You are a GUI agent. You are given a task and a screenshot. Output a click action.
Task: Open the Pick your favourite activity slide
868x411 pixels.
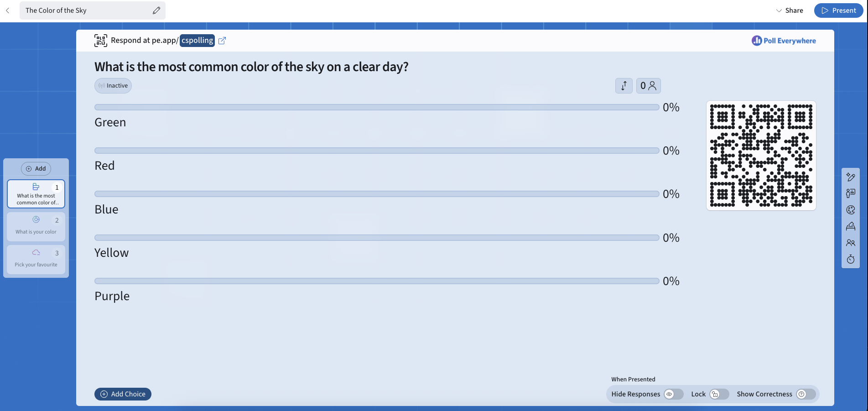(36, 259)
